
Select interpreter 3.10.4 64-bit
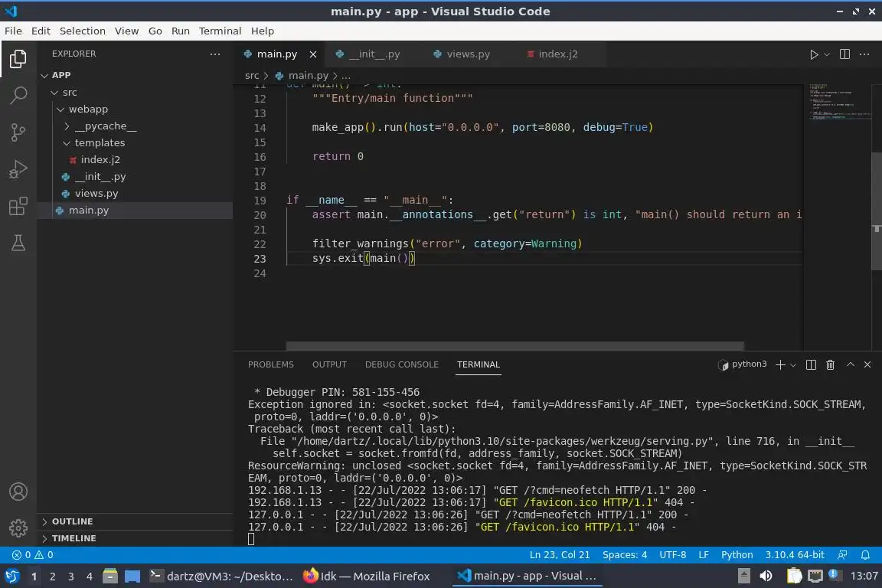[x=795, y=555]
